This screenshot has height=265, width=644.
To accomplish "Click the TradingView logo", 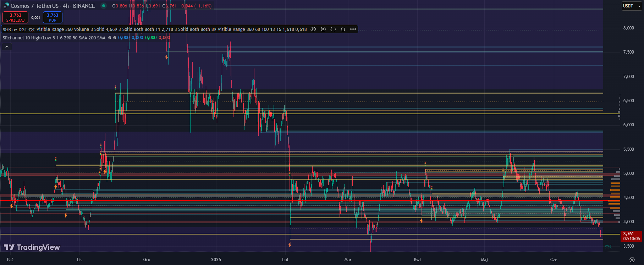I will coord(32,247).
